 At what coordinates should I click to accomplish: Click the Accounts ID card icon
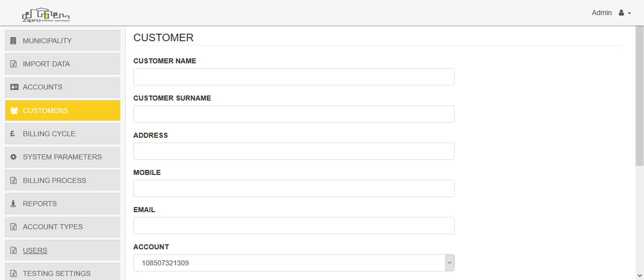pos(14,87)
